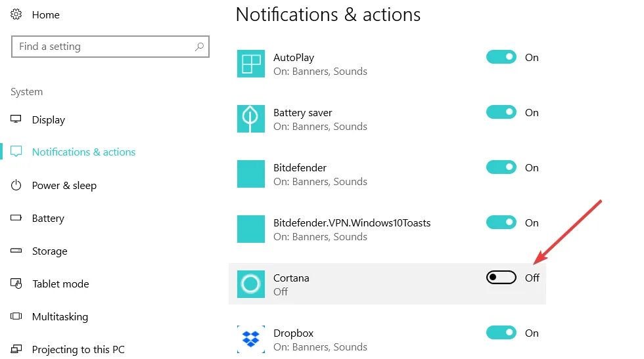644x359 pixels.
Task: Go to Home settings
Action: click(45, 15)
